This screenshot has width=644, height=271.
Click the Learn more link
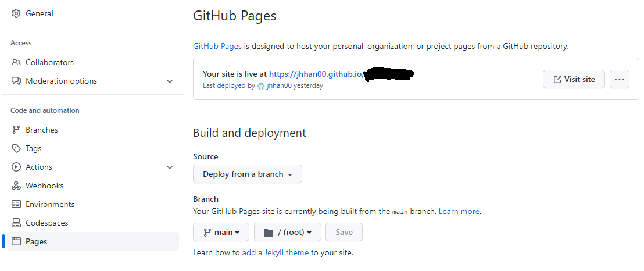[459, 211]
